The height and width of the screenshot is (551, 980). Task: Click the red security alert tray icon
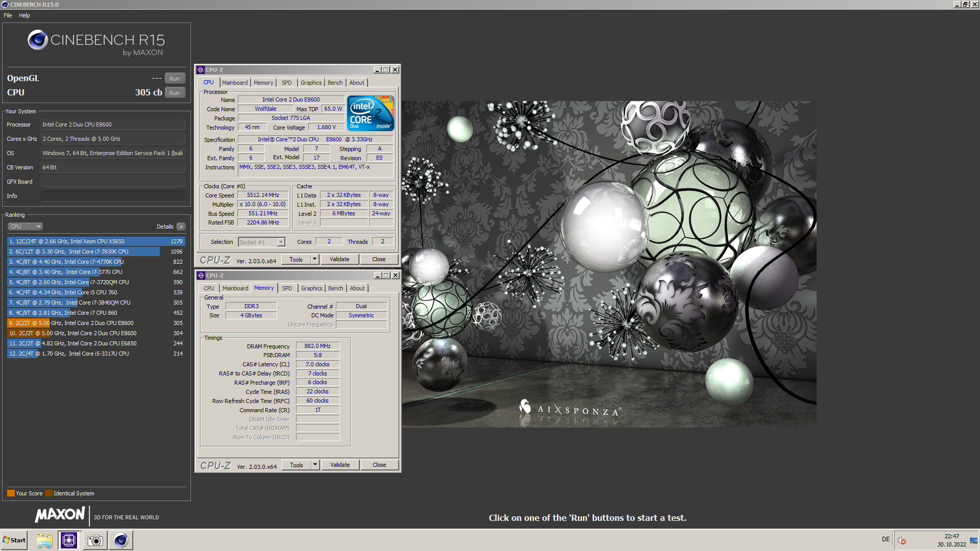pos(902,541)
